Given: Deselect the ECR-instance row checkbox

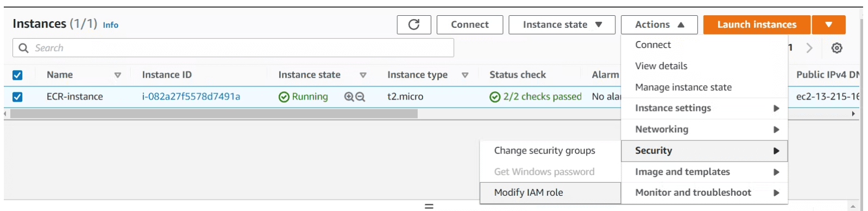Looking at the screenshot, I should click(17, 97).
